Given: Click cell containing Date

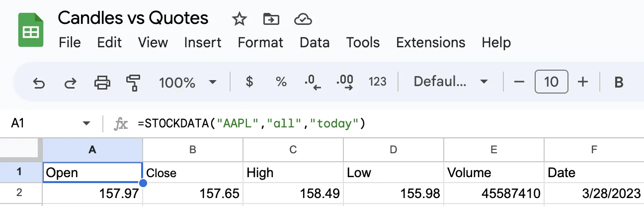Looking at the screenshot, I should tap(594, 172).
